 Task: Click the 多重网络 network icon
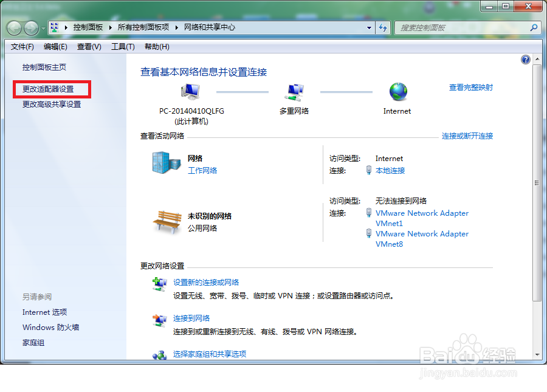point(295,91)
